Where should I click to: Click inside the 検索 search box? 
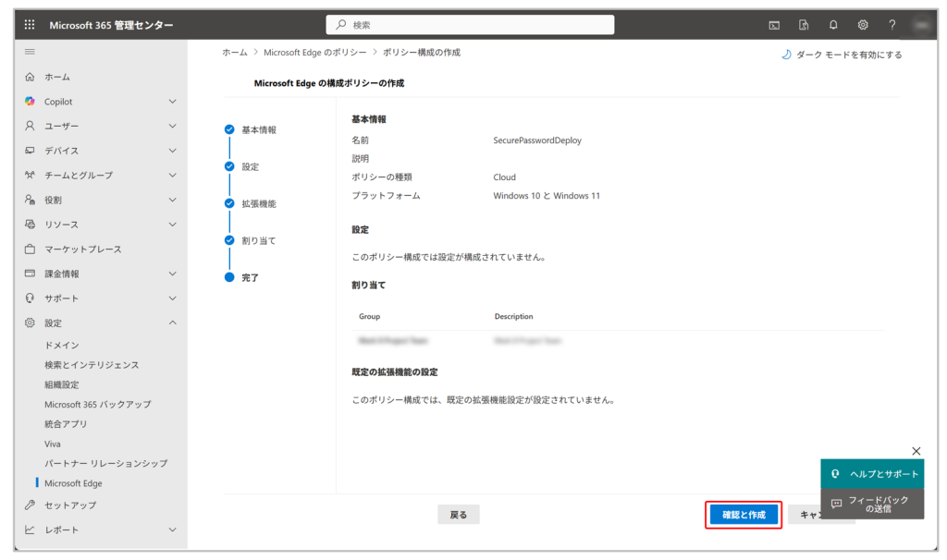point(470,25)
